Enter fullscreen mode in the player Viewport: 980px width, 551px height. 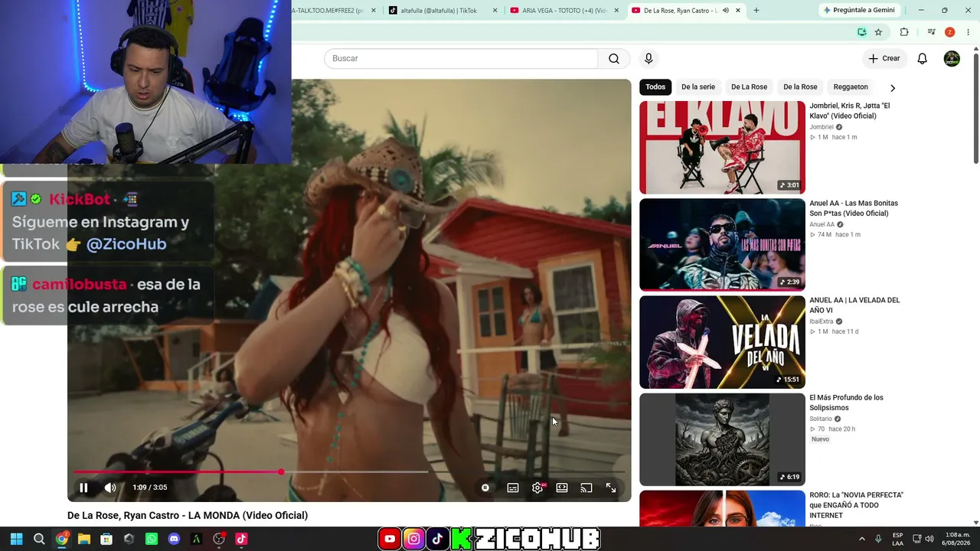[x=611, y=487]
